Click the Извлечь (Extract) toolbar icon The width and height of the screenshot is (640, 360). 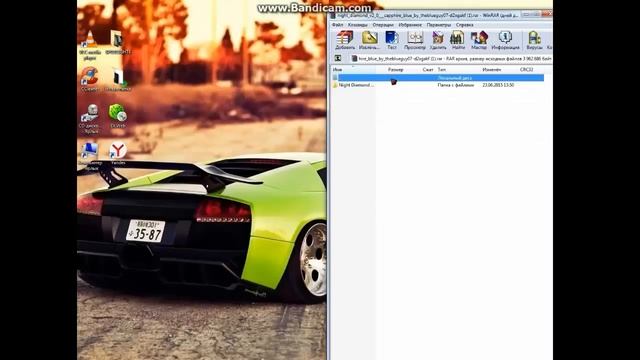click(x=369, y=40)
